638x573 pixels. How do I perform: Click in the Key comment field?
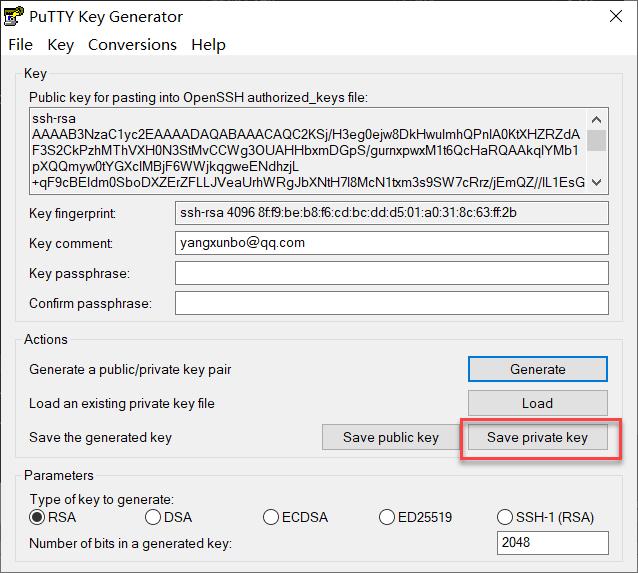(x=391, y=242)
